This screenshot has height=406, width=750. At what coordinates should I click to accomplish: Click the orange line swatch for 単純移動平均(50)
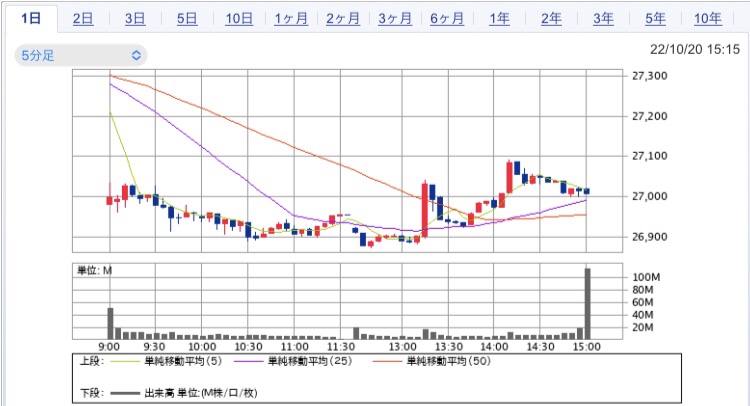click(x=387, y=362)
